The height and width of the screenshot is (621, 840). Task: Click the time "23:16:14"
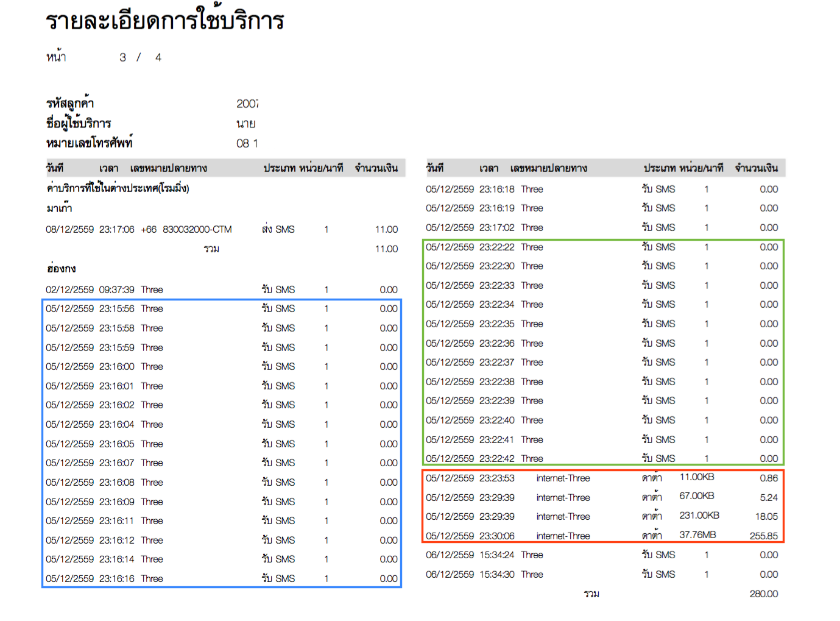click(117, 559)
